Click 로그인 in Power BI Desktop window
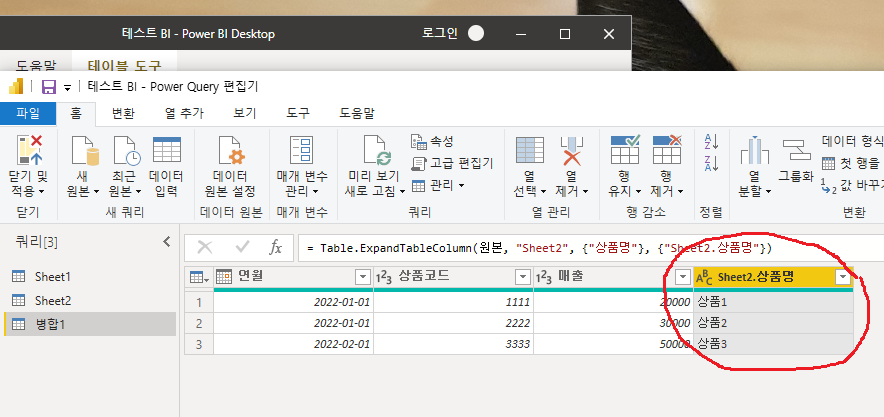This screenshot has width=884, height=417. coord(439,33)
